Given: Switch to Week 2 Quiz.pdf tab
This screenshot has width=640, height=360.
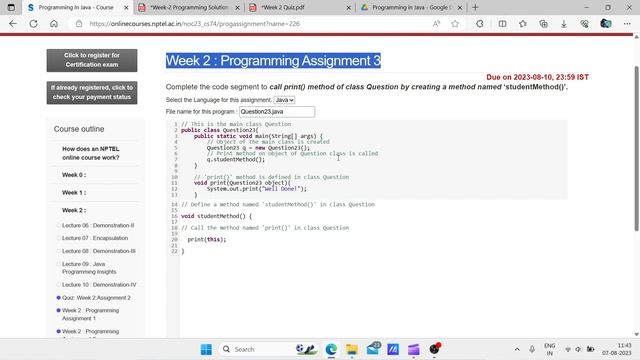Looking at the screenshot, I should point(299,7).
